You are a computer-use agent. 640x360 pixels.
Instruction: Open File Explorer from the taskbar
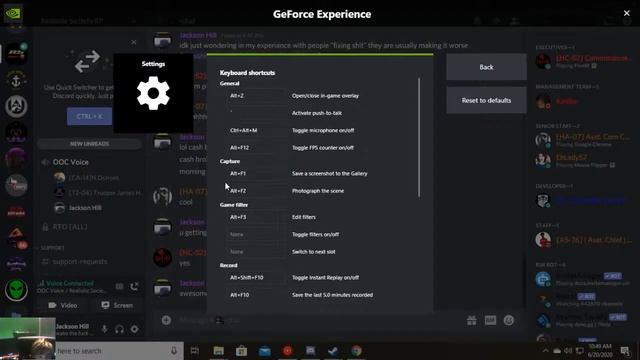[218, 351]
